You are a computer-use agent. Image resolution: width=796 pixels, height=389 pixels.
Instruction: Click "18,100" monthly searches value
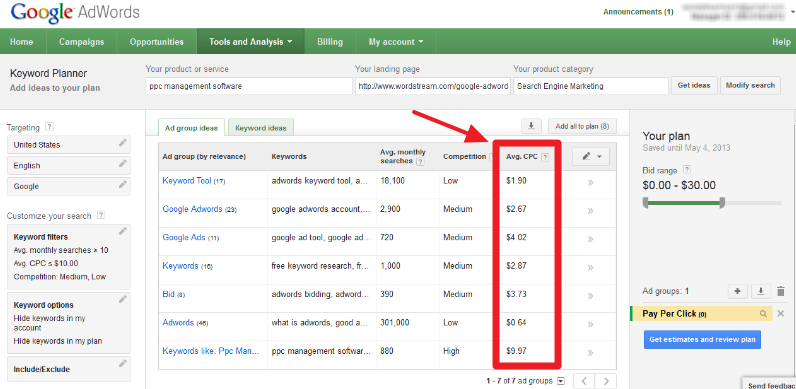tap(392, 180)
